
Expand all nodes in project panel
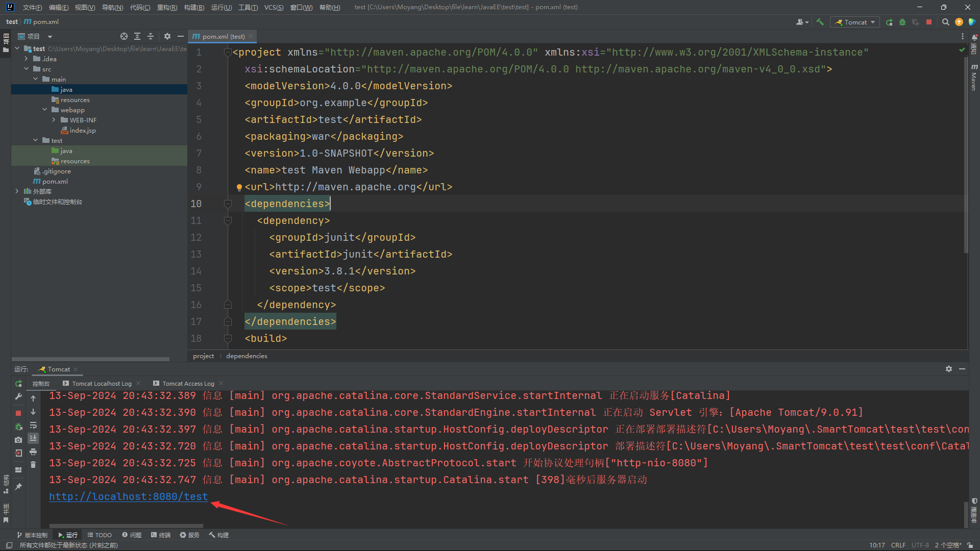pyautogui.click(x=137, y=36)
